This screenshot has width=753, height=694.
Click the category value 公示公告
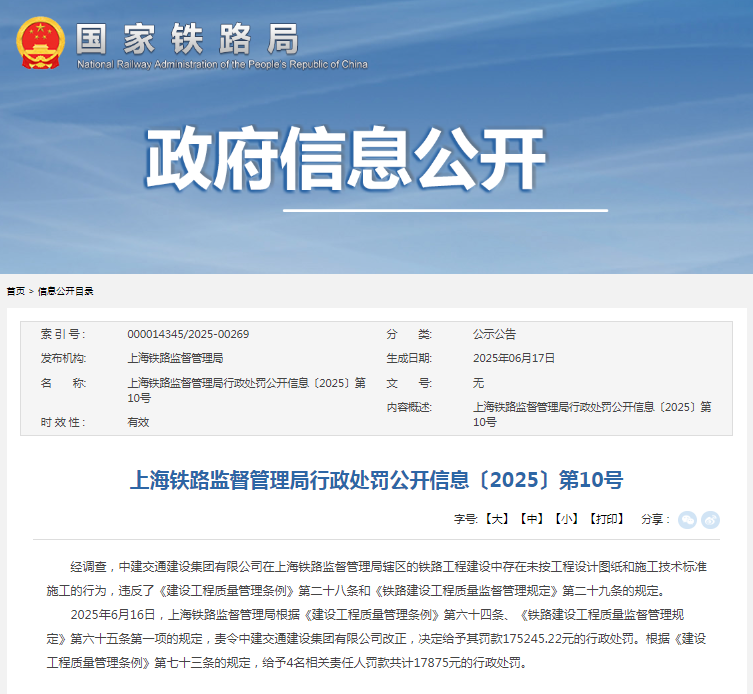494,334
